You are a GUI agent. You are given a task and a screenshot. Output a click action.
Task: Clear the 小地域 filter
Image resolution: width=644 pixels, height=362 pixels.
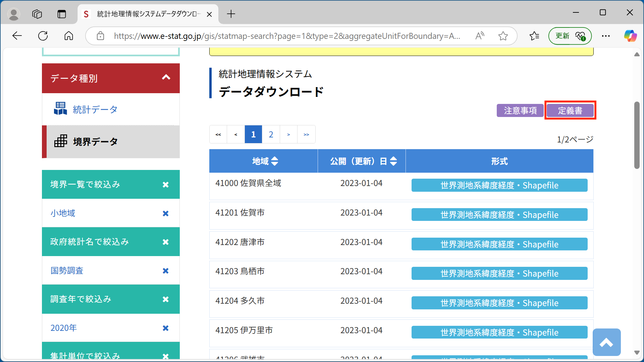pyautogui.click(x=165, y=214)
